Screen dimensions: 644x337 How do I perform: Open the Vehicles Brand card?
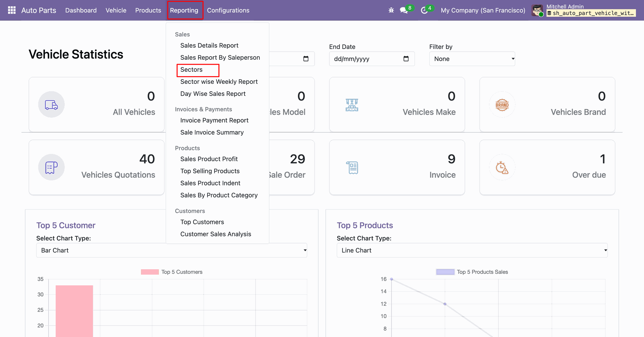[547, 104]
